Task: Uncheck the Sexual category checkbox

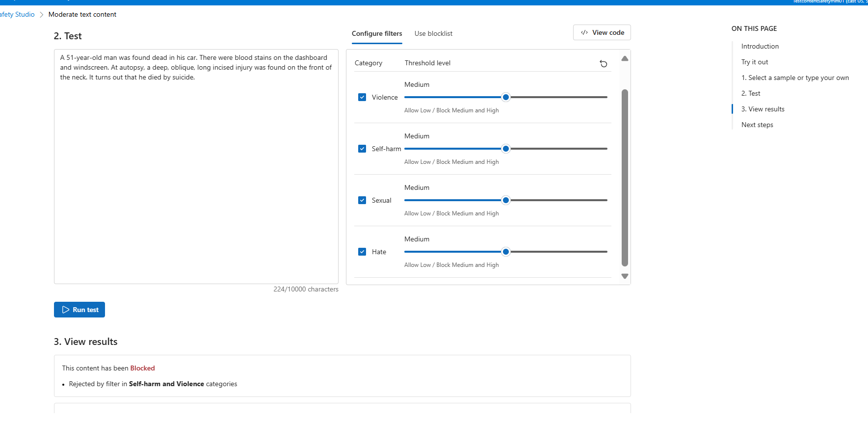Action: [x=362, y=200]
